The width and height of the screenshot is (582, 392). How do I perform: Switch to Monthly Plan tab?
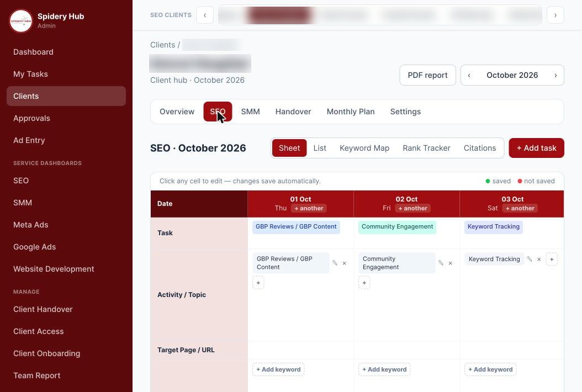click(x=351, y=112)
